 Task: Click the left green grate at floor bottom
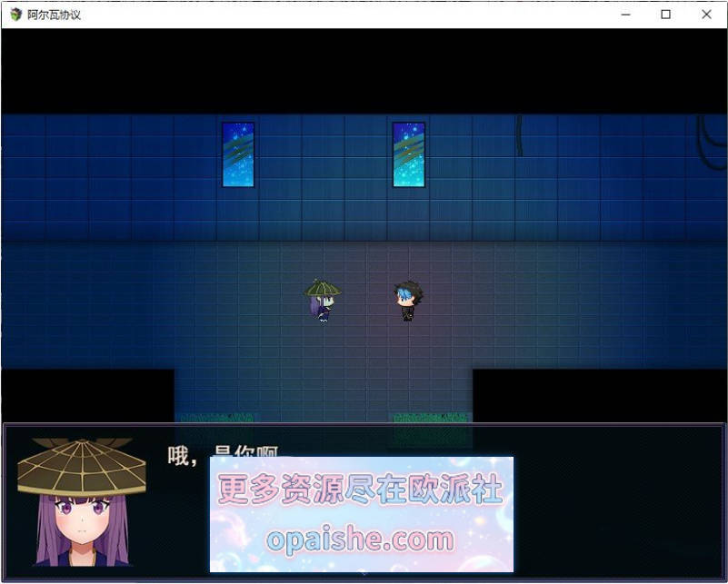(x=216, y=418)
